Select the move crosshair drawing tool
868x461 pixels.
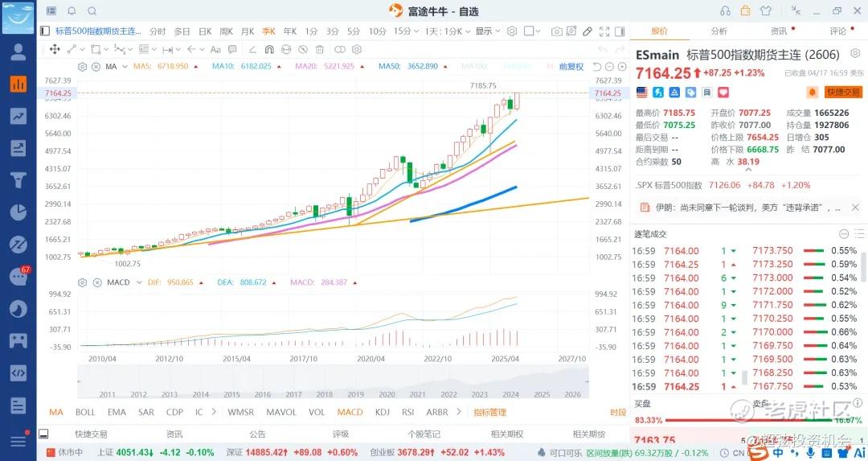pyautogui.click(x=55, y=49)
